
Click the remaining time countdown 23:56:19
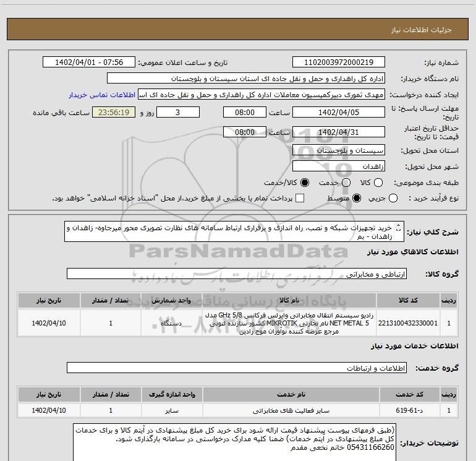click(x=114, y=112)
